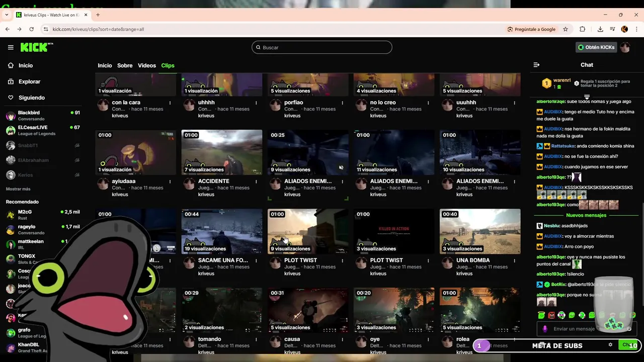Open options menu for uhhhh clip

pos(256,103)
